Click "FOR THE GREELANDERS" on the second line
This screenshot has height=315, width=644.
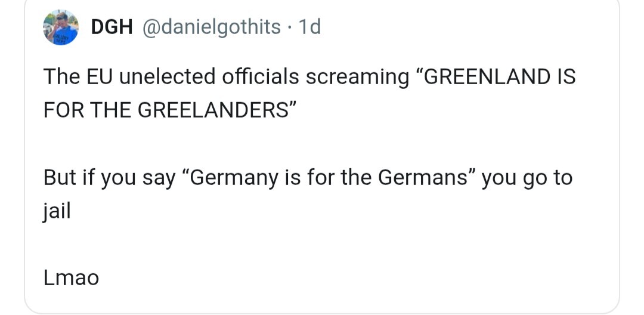(x=166, y=112)
